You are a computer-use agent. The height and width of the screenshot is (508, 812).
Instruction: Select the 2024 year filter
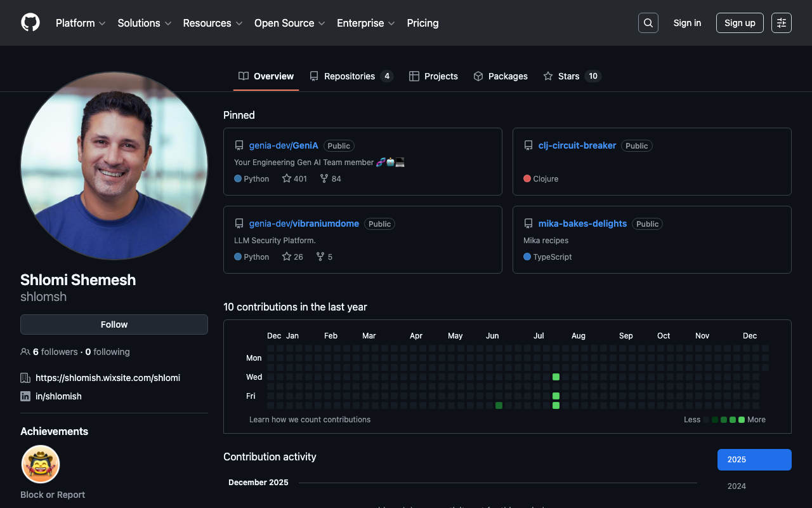[x=737, y=486]
